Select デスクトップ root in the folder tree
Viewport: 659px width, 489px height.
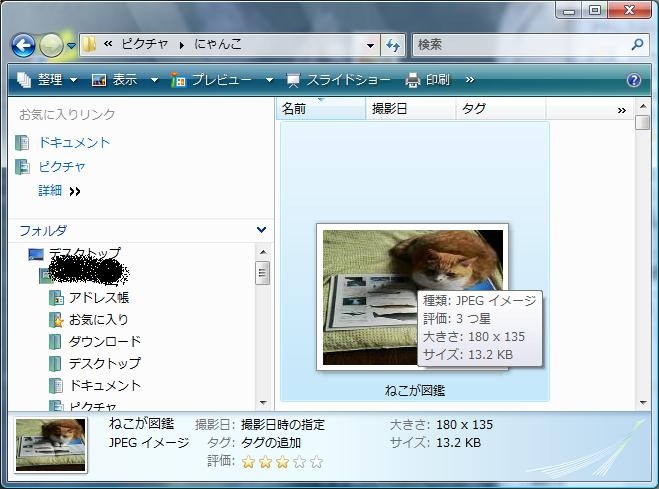pos(85,253)
